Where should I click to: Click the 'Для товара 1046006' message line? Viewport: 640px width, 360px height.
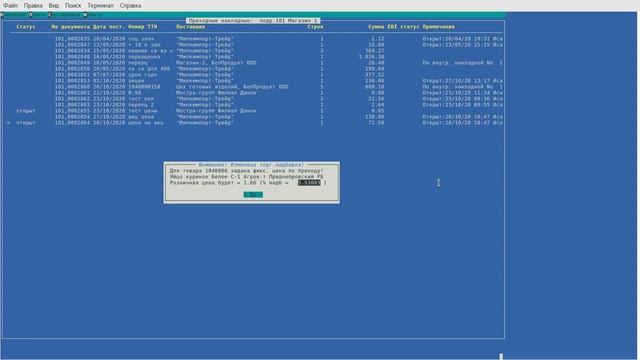pyautogui.click(x=246, y=171)
